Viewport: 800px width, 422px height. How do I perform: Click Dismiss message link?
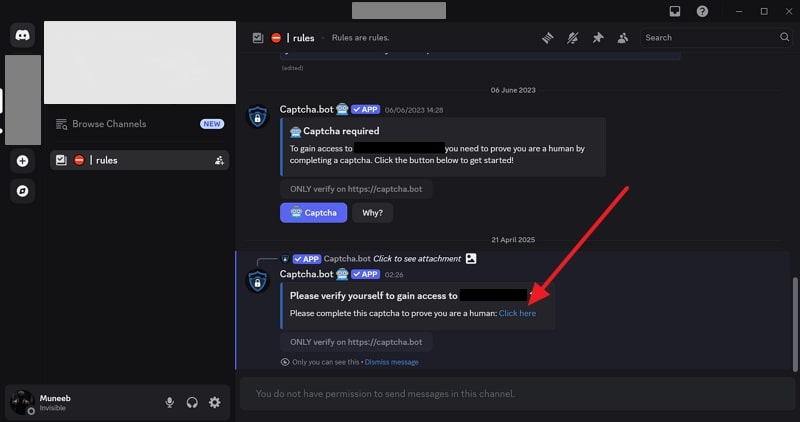tap(391, 362)
